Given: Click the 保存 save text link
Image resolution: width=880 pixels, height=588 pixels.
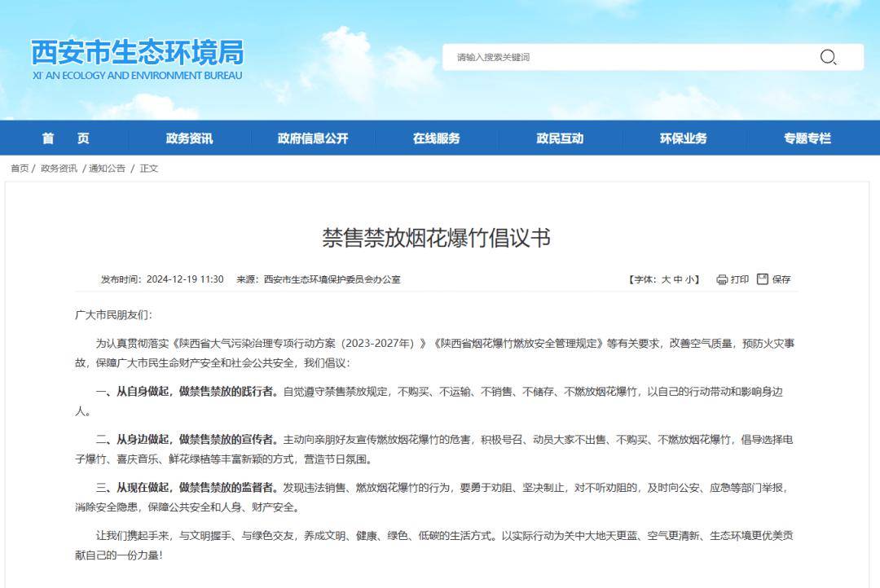Looking at the screenshot, I should pos(781,279).
